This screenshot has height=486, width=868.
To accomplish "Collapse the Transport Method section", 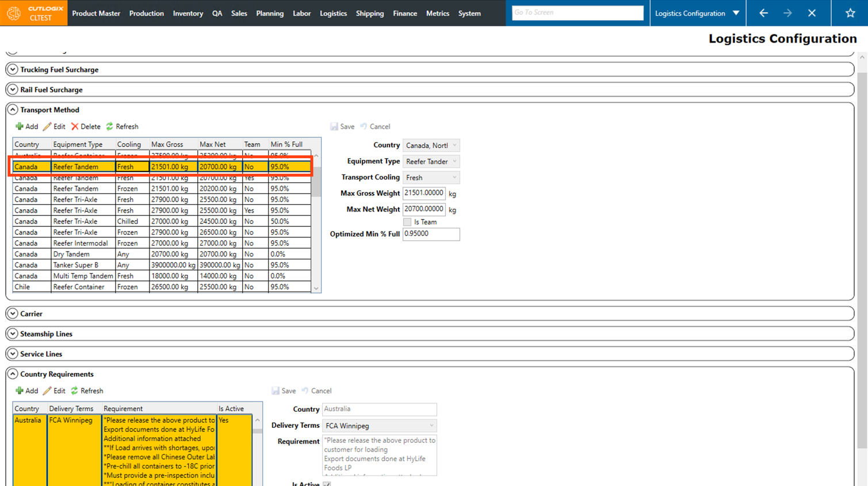I will 13,110.
